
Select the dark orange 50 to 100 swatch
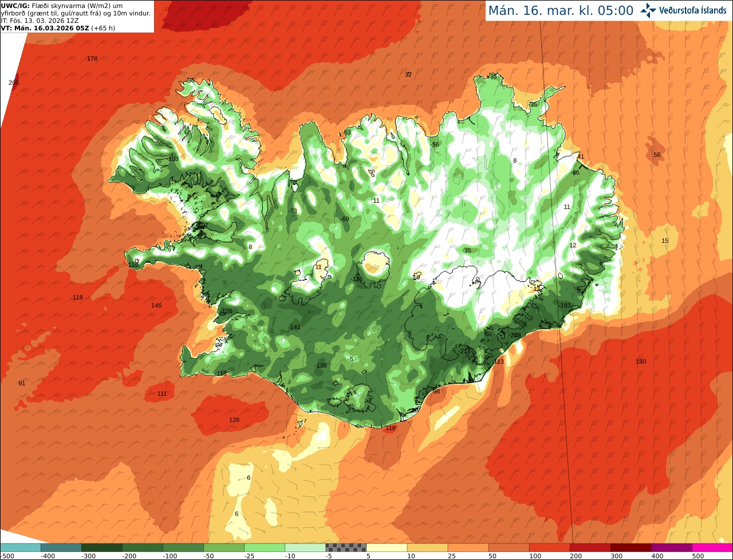point(509,547)
